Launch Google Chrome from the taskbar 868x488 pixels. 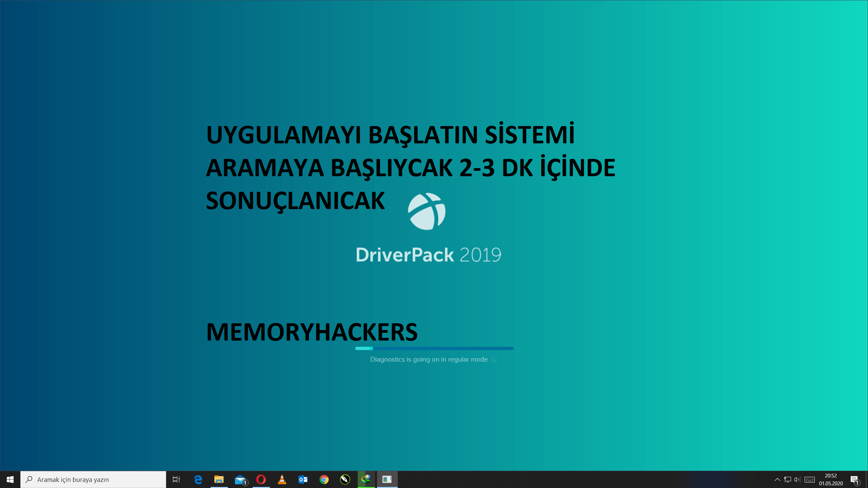pyautogui.click(x=324, y=480)
